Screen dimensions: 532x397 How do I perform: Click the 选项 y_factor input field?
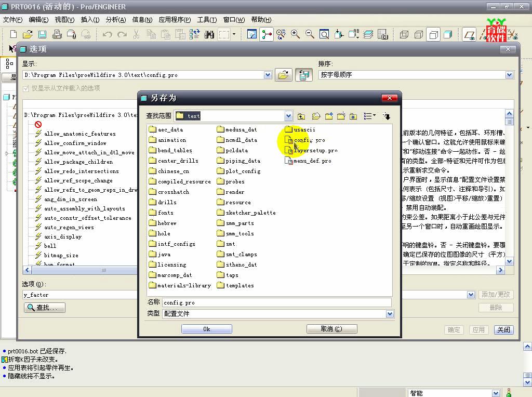click(x=79, y=295)
